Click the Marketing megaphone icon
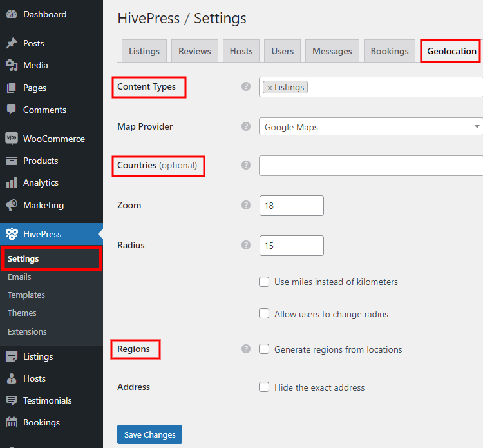The height and width of the screenshot is (448, 483). 12,205
